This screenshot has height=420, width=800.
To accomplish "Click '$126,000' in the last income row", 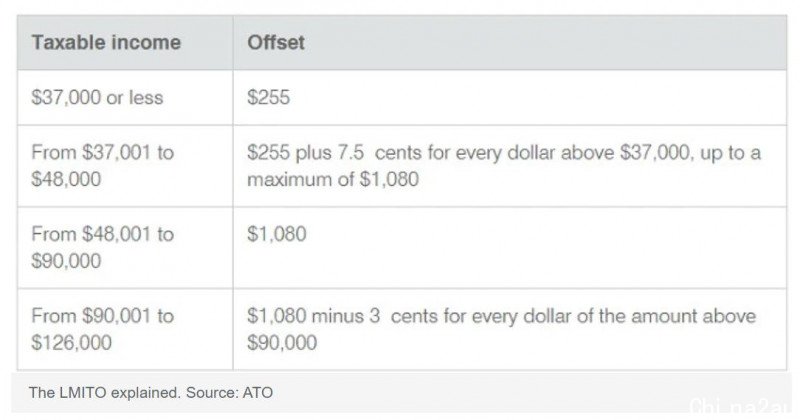I will pos(71,342).
